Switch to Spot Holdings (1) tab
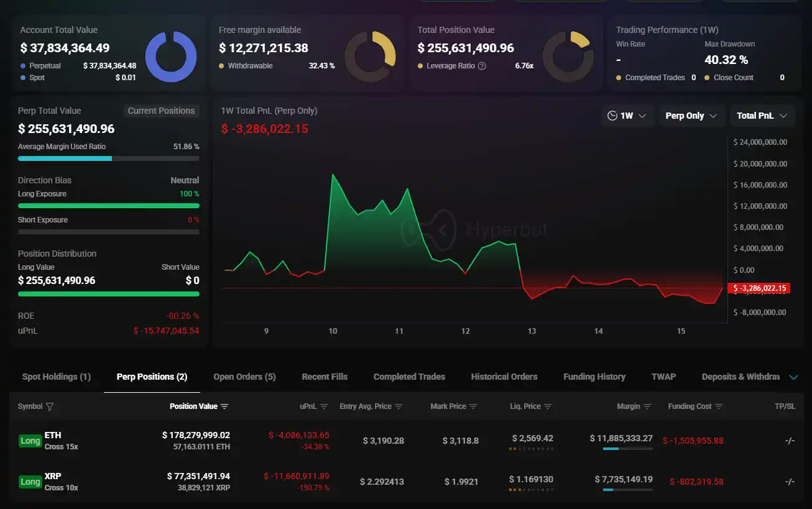The width and height of the screenshot is (812, 509). coord(57,377)
